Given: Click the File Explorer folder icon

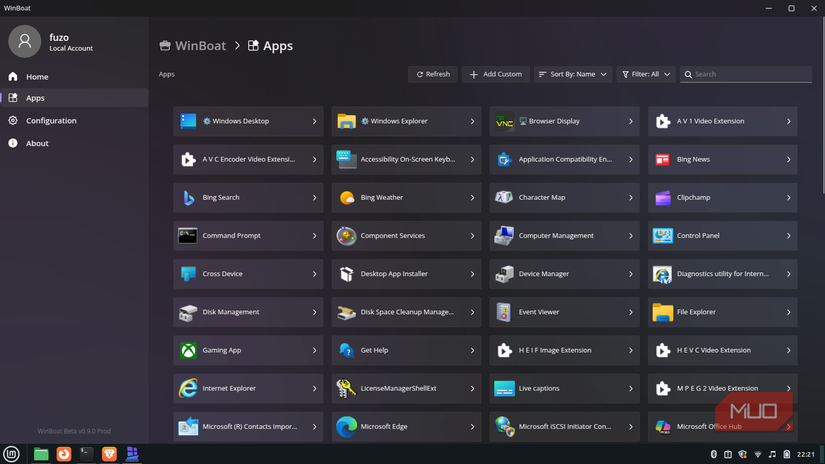Looking at the screenshot, I should tap(662, 313).
